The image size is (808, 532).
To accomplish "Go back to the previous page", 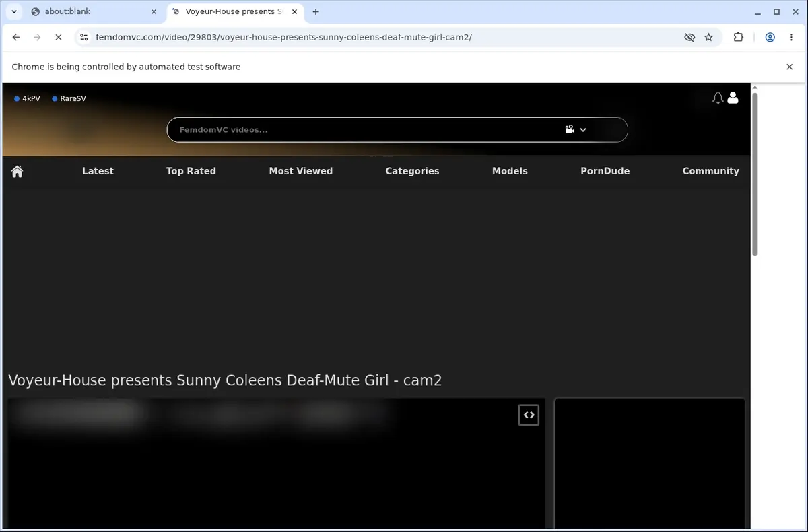I will [16, 38].
